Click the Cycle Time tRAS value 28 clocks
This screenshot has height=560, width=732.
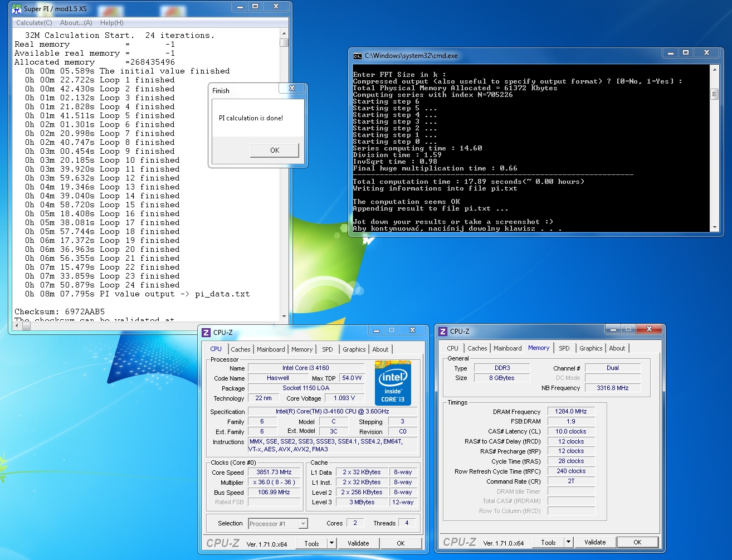(571, 461)
